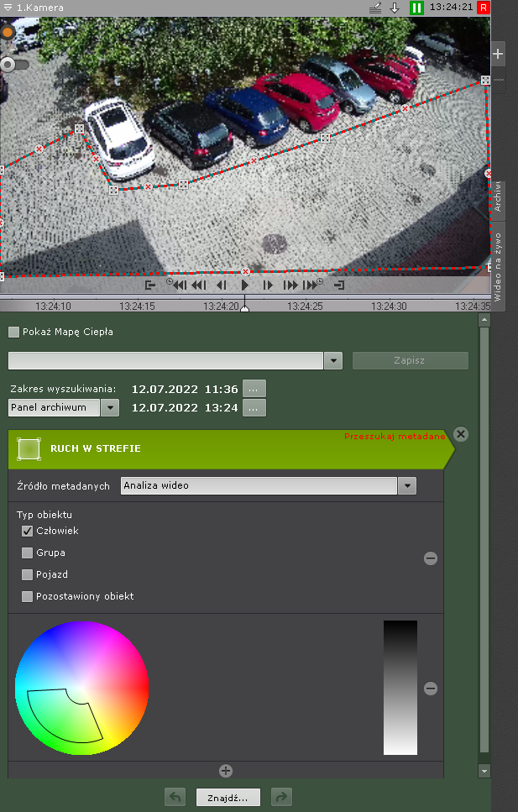Check the Pojazd object type

click(28, 574)
